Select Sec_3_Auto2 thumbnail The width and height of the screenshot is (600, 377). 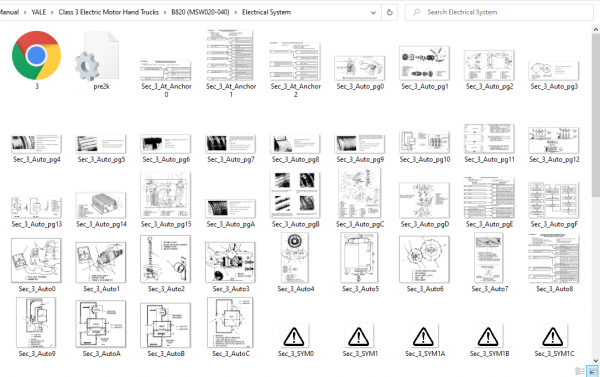pos(166,259)
